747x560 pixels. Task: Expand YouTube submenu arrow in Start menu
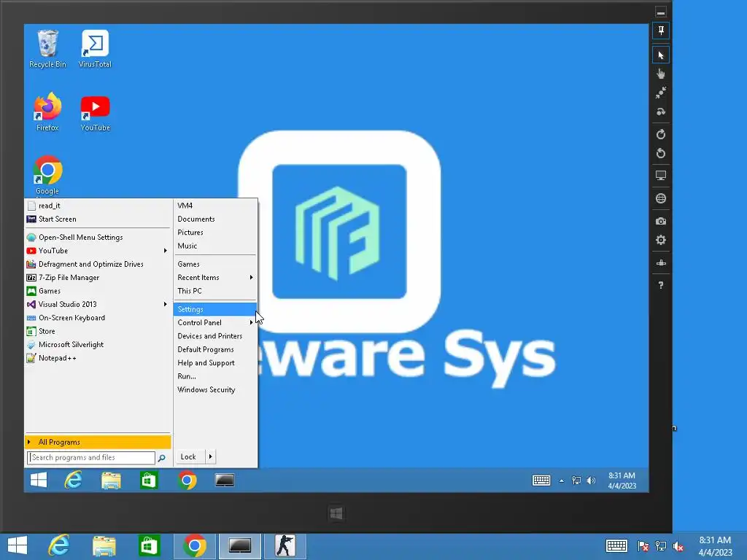[x=166, y=251]
